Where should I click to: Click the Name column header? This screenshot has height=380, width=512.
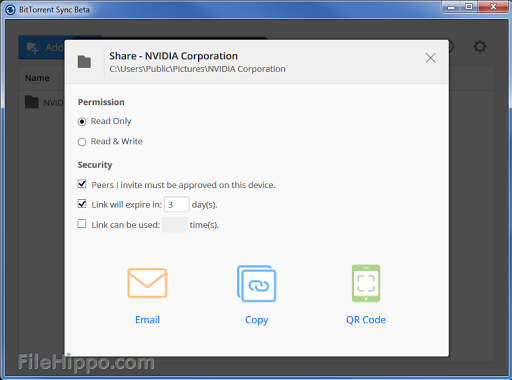click(x=37, y=78)
